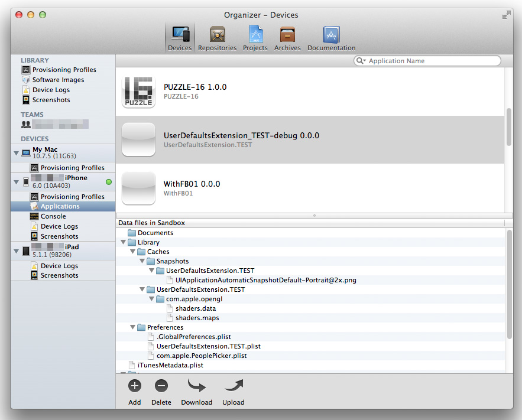Click the Download arrow icon

tap(196, 386)
